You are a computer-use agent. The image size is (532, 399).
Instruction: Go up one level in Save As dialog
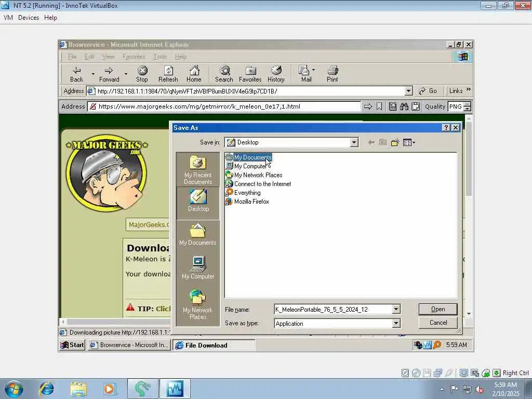(x=383, y=142)
